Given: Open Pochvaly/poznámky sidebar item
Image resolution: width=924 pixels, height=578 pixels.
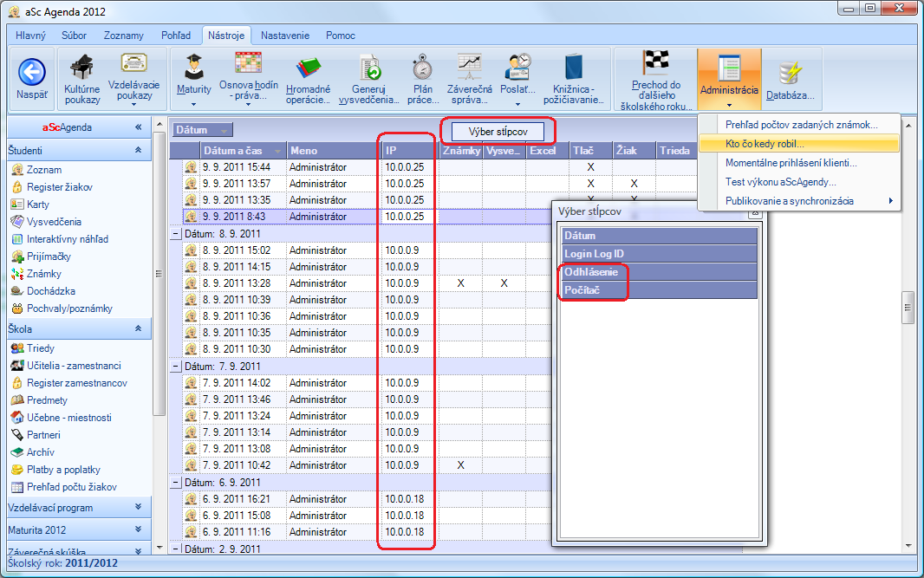Looking at the screenshot, I should (x=69, y=308).
